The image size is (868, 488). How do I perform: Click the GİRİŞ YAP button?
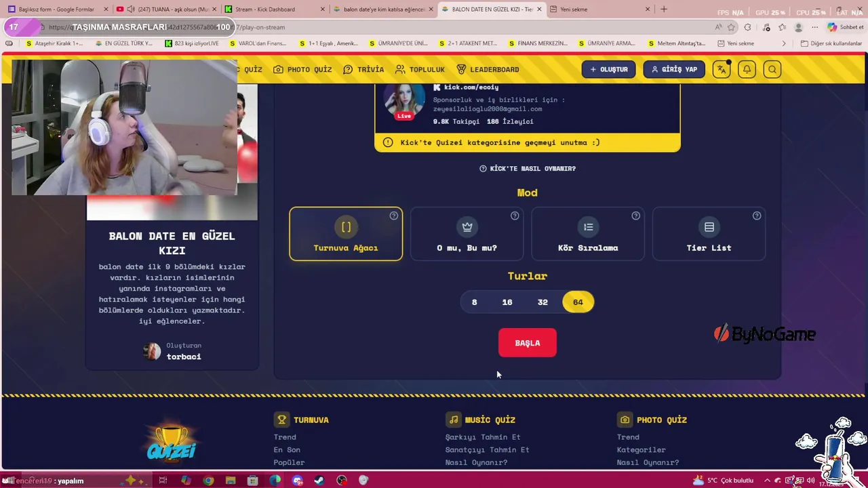pos(674,69)
